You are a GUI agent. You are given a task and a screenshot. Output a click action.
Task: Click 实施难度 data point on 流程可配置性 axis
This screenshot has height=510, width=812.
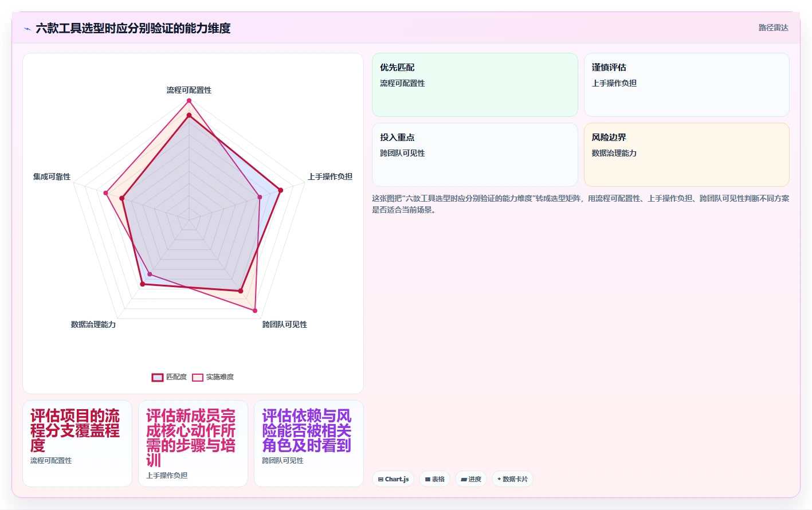189,101
